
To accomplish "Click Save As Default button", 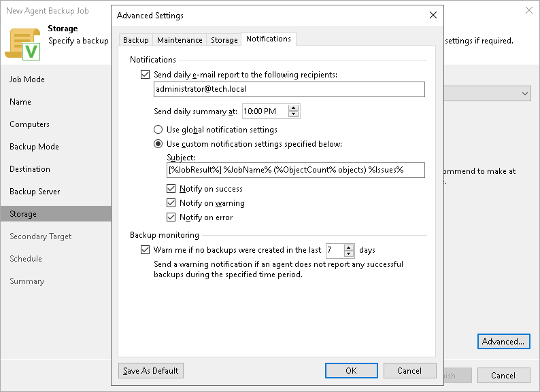I will tap(151, 371).
